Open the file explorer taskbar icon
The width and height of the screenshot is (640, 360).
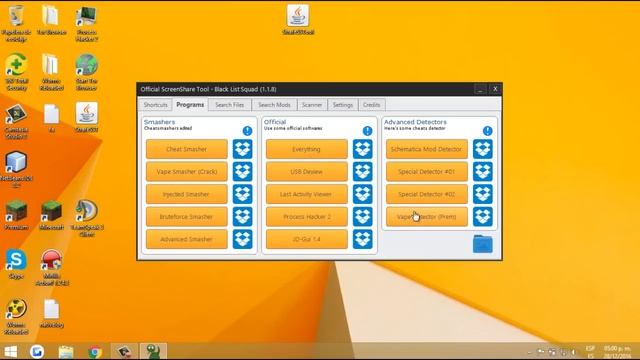(66, 351)
